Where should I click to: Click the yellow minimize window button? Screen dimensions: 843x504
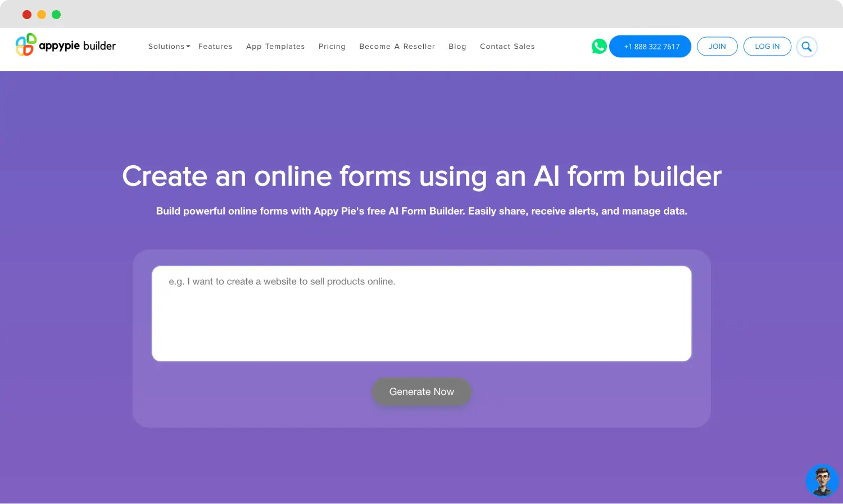pos(42,15)
